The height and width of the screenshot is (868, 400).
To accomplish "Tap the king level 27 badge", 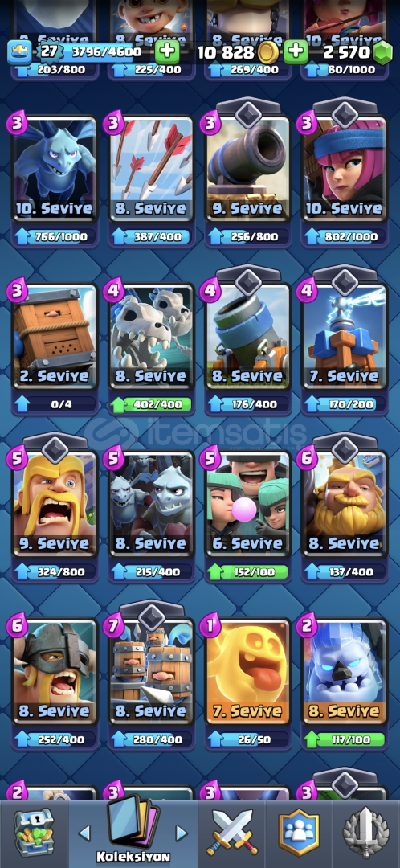I will pos(49,52).
